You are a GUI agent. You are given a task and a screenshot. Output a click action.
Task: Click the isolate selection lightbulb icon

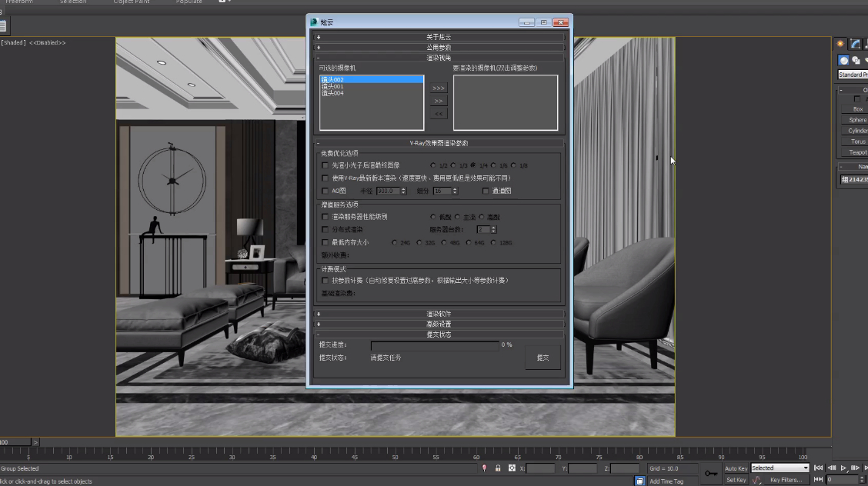point(484,468)
